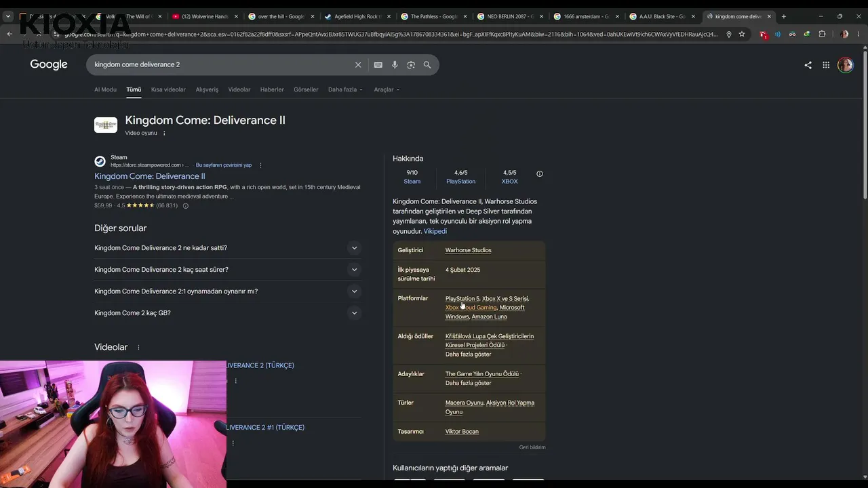Click the Kingdom Come Deliverance II thumbnail
Image resolution: width=868 pixels, height=488 pixels.
[106, 125]
